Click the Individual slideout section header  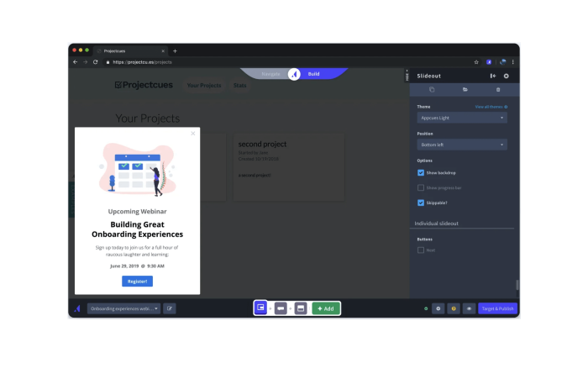(436, 224)
